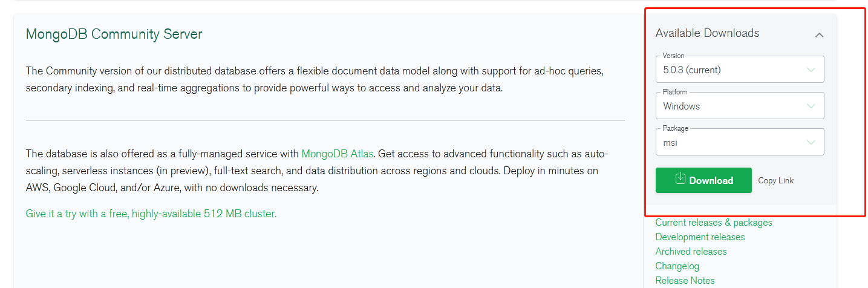The width and height of the screenshot is (868, 288).
Task: Open the Windows platform dropdown
Action: tap(739, 106)
